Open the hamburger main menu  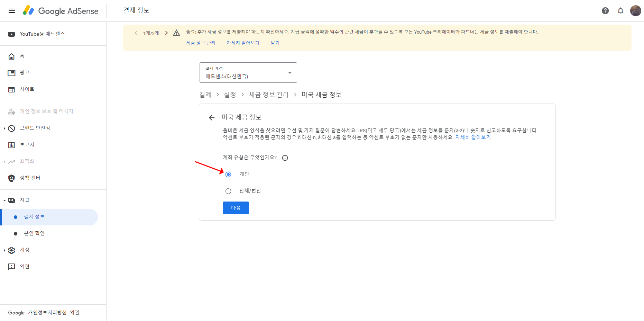pyautogui.click(x=12, y=11)
